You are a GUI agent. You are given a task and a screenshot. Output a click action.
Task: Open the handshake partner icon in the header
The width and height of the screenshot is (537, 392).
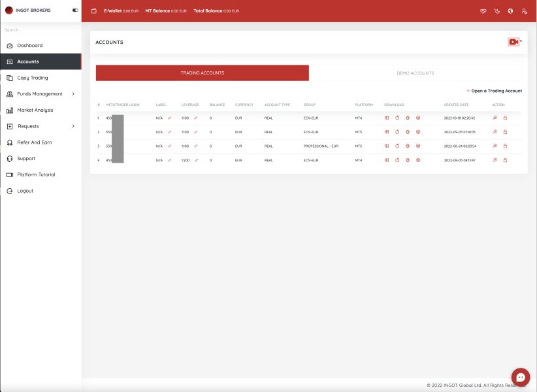483,11
